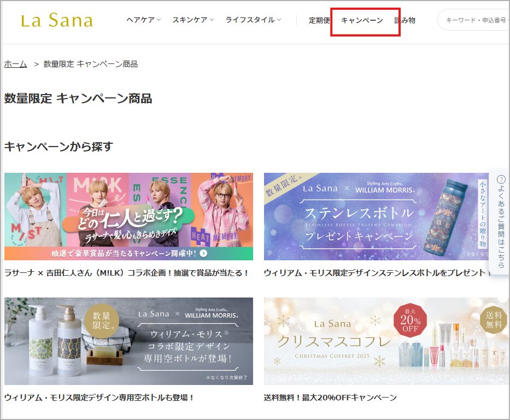Click ラサーナ × 吉田仁人さん コラボ企画 link

tap(126, 273)
